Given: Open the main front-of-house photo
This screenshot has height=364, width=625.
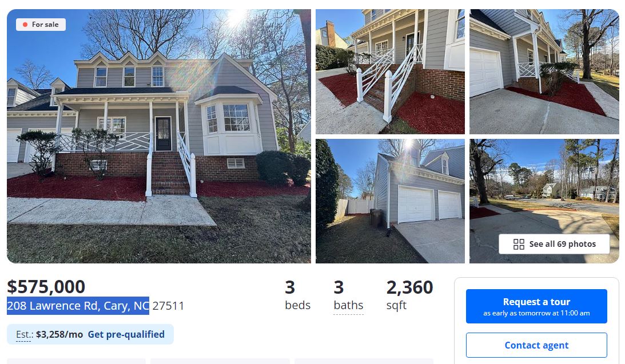Looking at the screenshot, I should point(158,136).
